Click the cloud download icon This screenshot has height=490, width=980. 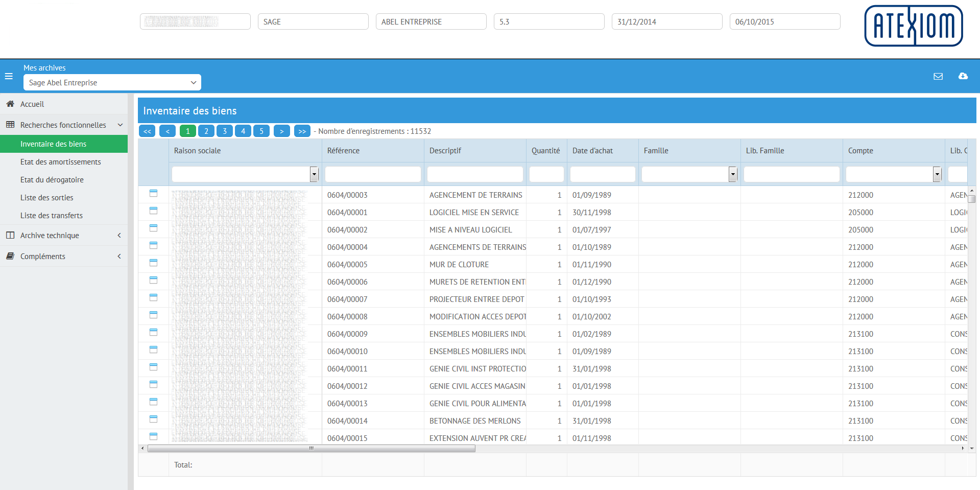pos(963,76)
